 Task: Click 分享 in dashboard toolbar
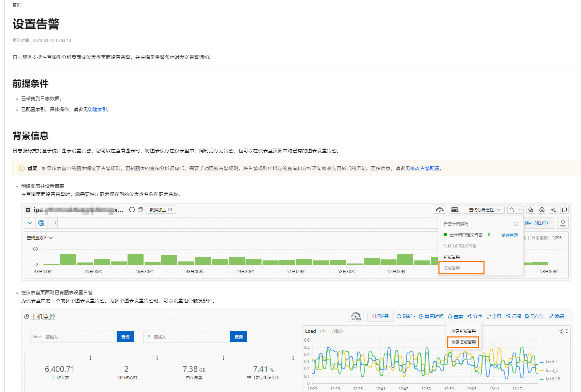pyautogui.click(x=475, y=317)
